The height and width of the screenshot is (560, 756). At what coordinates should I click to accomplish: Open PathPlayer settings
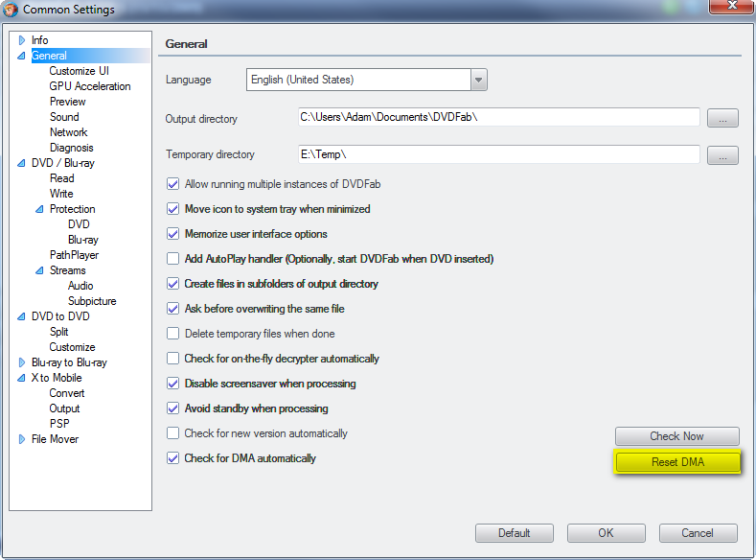coord(74,255)
